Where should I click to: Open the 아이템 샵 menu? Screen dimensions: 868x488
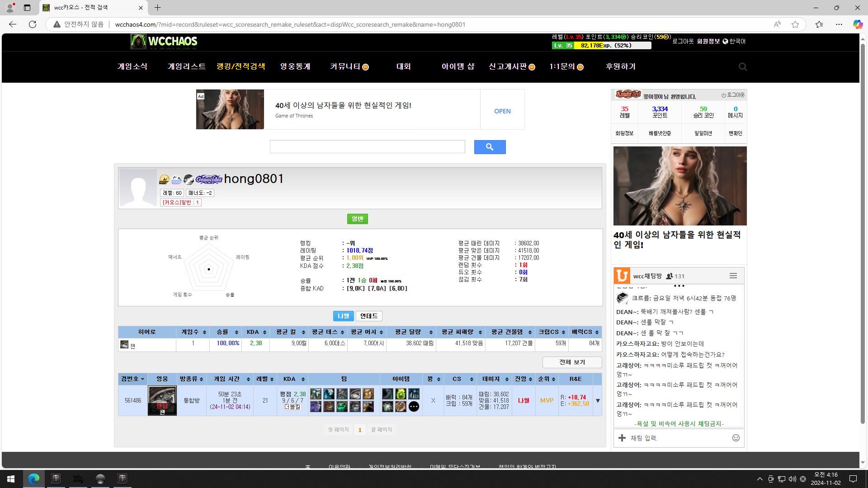tap(458, 67)
